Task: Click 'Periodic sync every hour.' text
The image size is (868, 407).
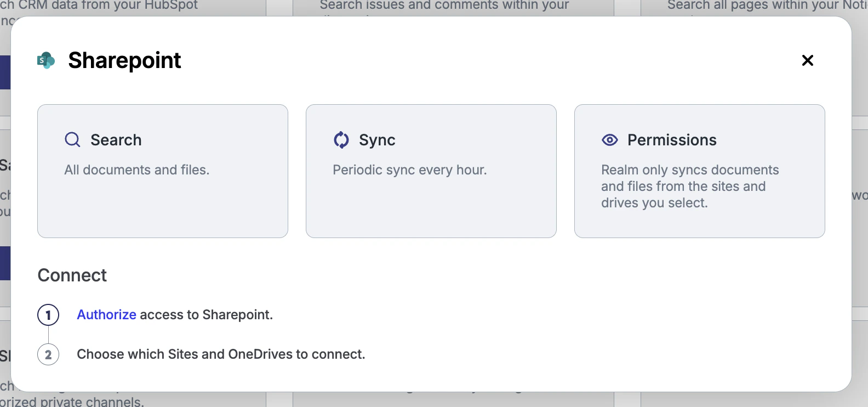Action: (409, 170)
